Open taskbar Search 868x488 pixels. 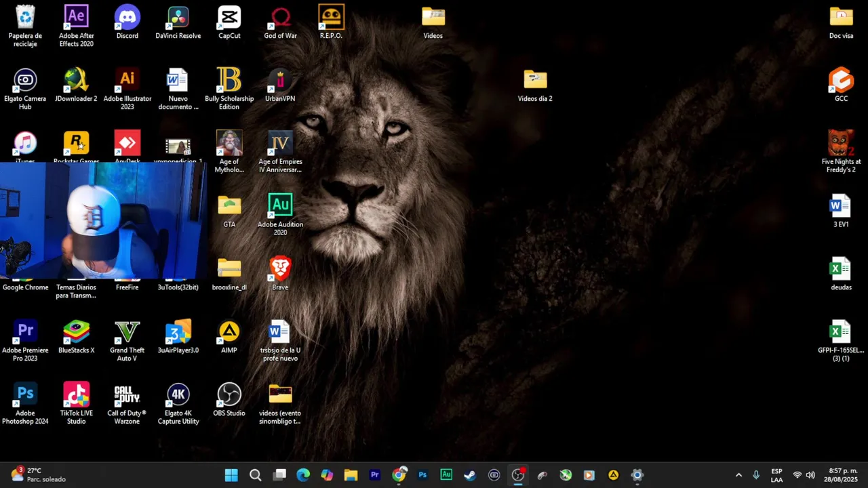(256, 475)
